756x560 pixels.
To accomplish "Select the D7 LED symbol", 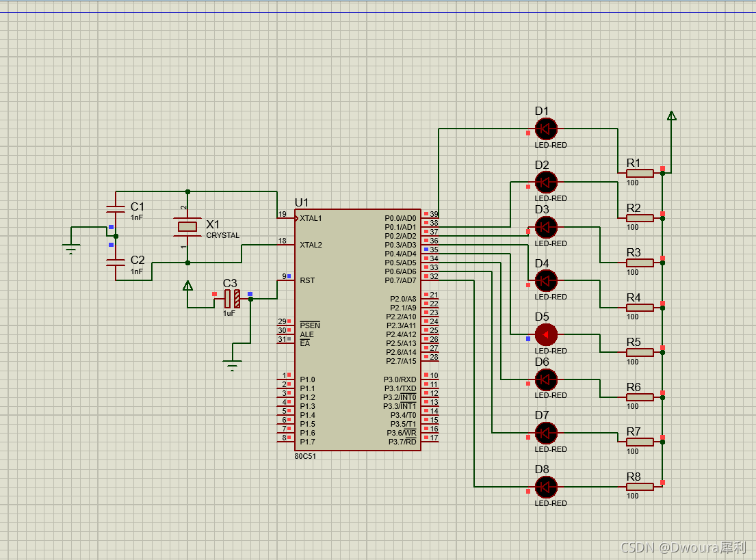I will 546,433.
